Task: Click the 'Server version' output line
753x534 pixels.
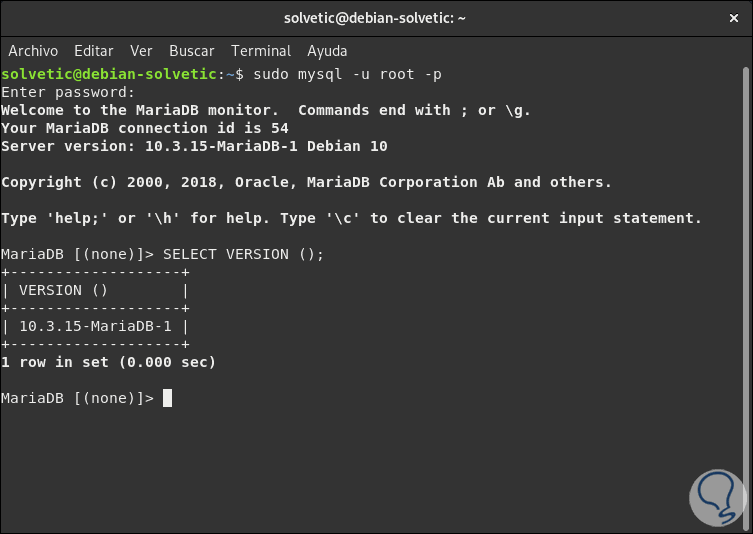Action: (194, 146)
